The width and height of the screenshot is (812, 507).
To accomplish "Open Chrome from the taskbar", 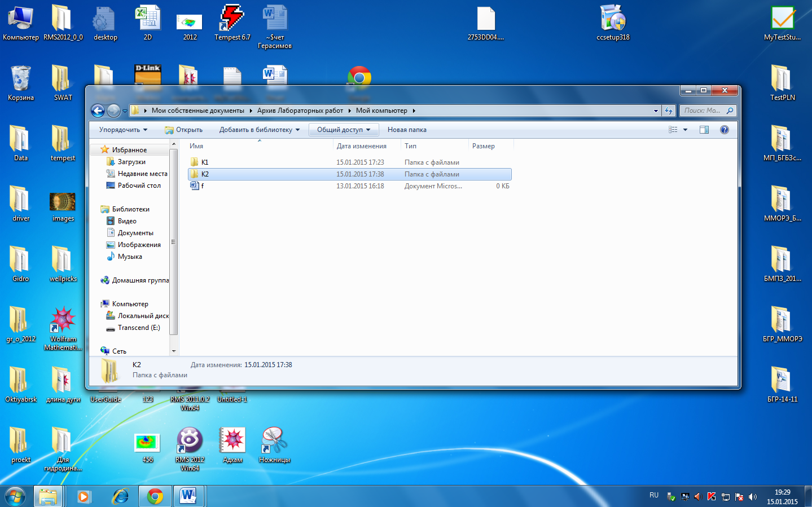I will pos(155,496).
